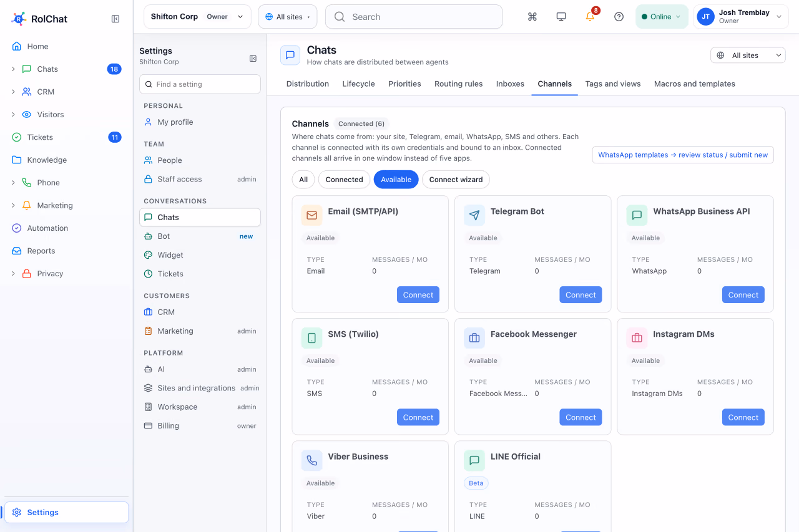Switch to Macros and templates tab
The width and height of the screenshot is (799, 532).
(695, 84)
